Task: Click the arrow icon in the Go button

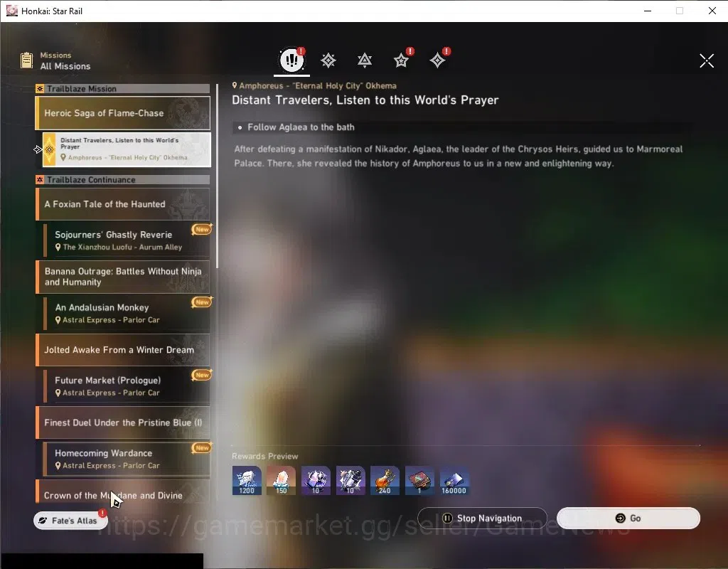Action: [x=620, y=518]
